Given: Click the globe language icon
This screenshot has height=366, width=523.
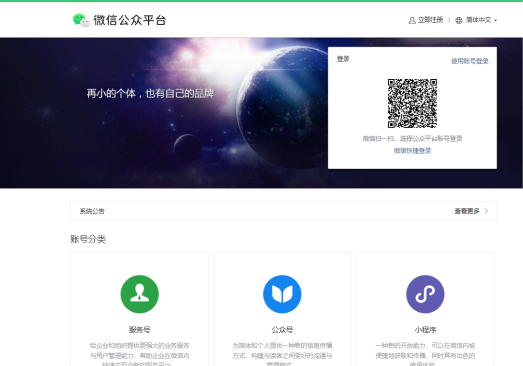Looking at the screenshot, I should 459,20.
